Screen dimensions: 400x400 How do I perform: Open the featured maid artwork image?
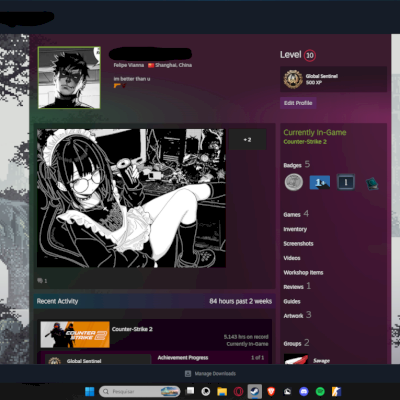tap(131, 198)
